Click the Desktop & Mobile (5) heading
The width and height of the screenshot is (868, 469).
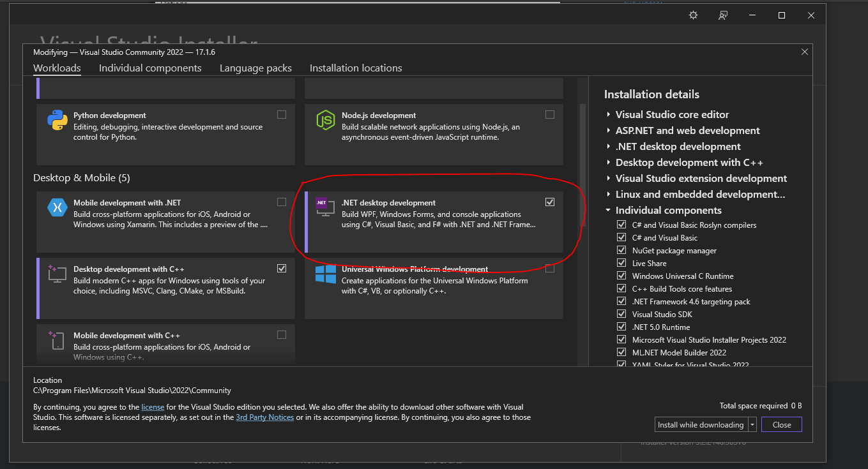tap(82, 177)
